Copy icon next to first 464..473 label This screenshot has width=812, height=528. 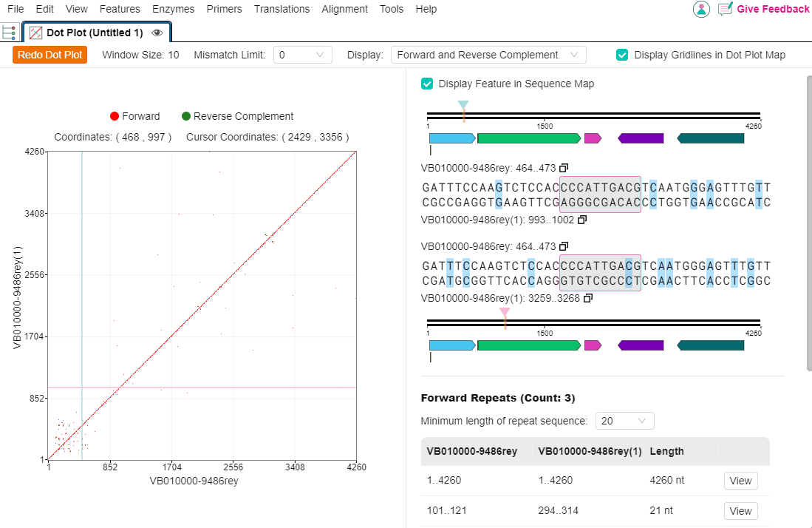564,168
